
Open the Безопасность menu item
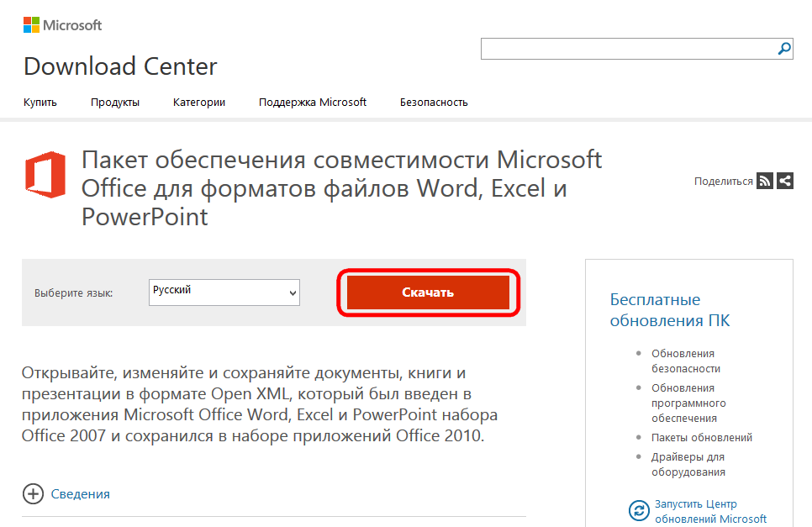pyautogui.click(x=434, y=103)
